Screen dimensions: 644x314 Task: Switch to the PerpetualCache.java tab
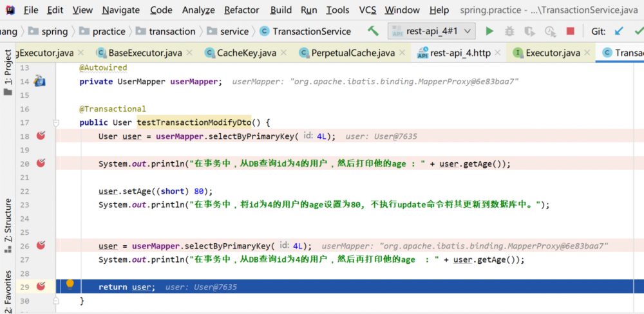353,53
